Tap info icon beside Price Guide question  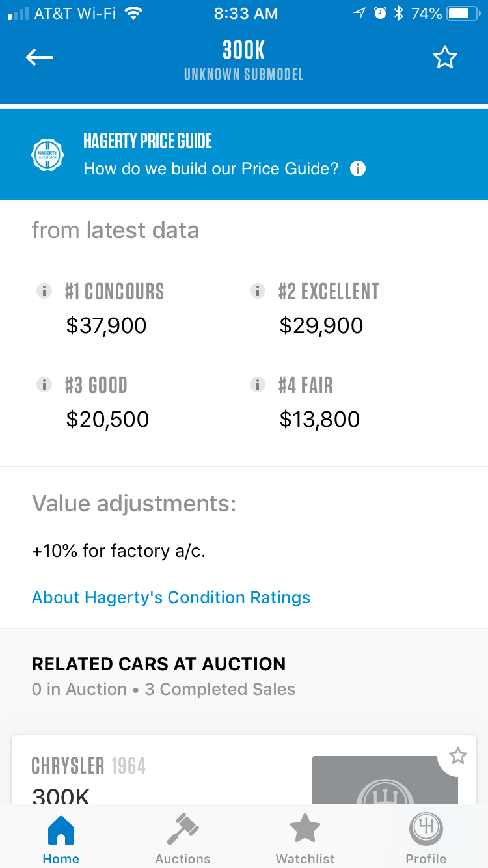pos(358,169)
